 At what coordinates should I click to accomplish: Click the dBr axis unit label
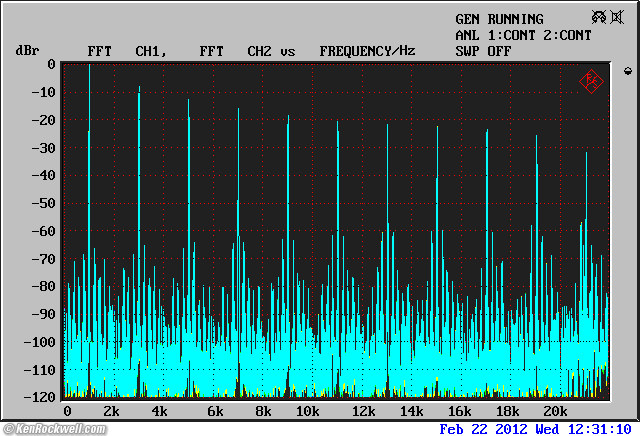(27, 50)
